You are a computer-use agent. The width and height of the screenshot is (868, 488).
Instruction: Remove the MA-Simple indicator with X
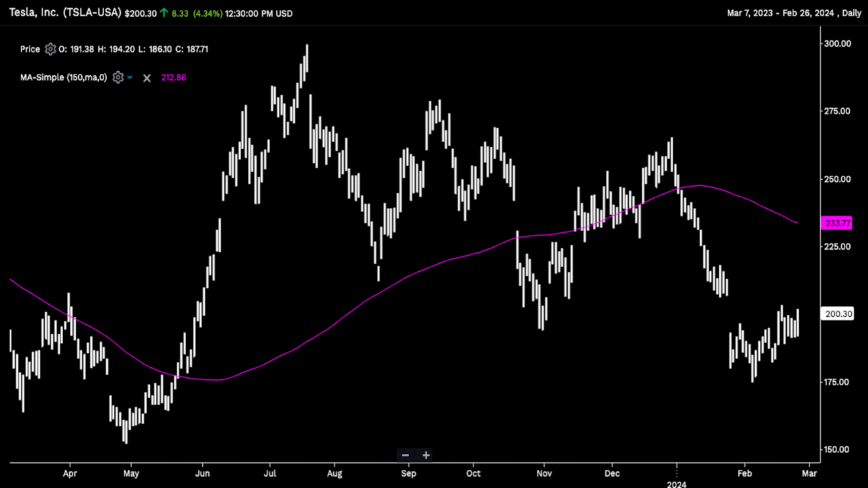coord(146,78)
